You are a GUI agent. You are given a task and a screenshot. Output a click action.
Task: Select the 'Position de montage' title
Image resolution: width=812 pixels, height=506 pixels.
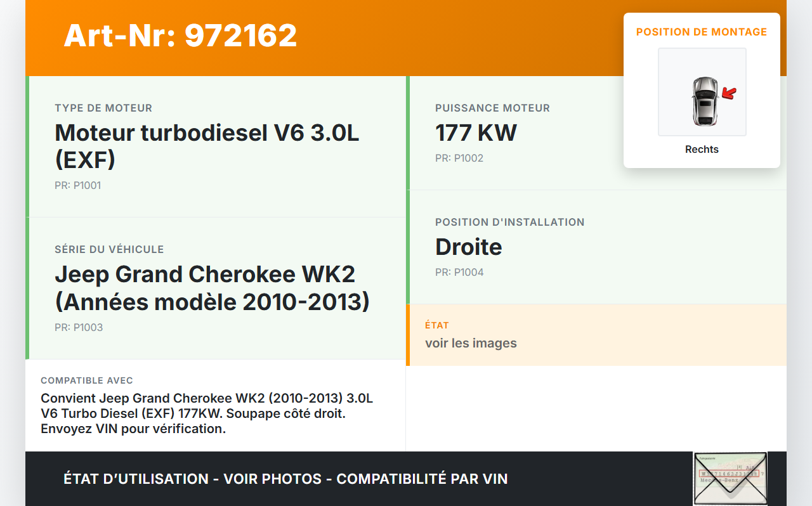[702, 32]
